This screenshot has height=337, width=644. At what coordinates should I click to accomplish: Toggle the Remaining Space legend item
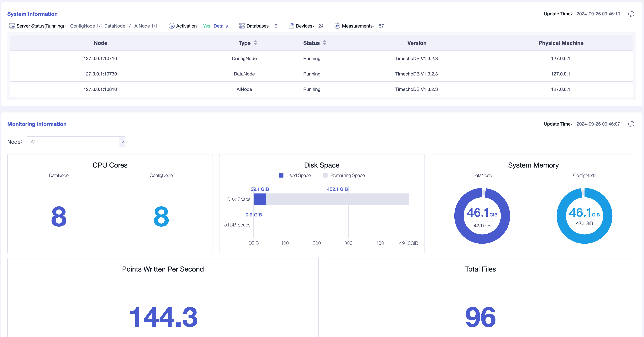[x=344, y=175]
